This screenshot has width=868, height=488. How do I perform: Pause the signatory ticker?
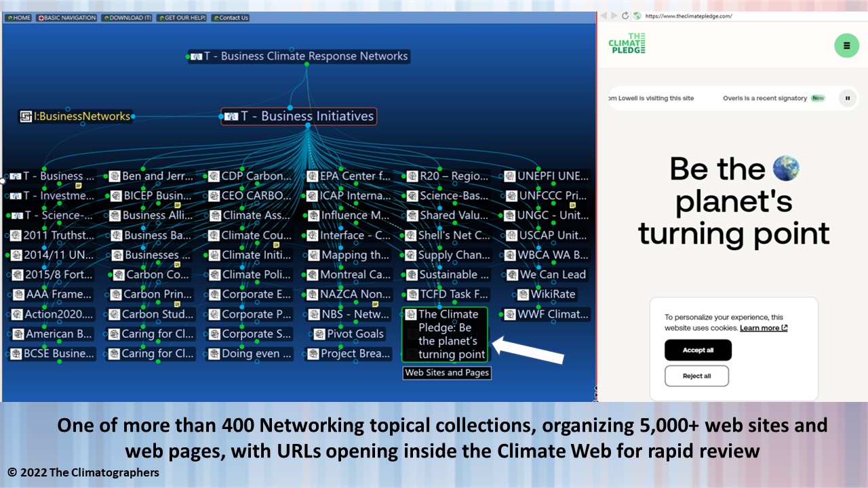tap(848, 98)
